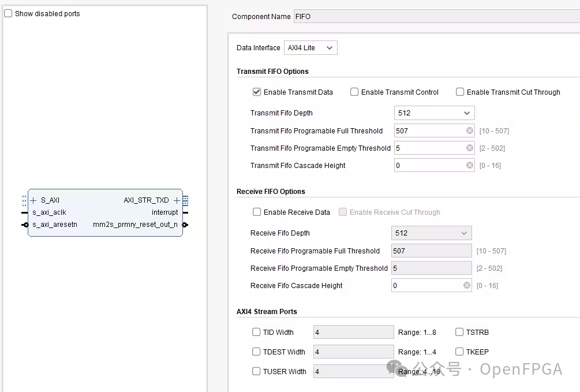Uncheck Enable Transmit Data
The width and height of the screenshot is (580, 392).
click(x=257, y=92)
